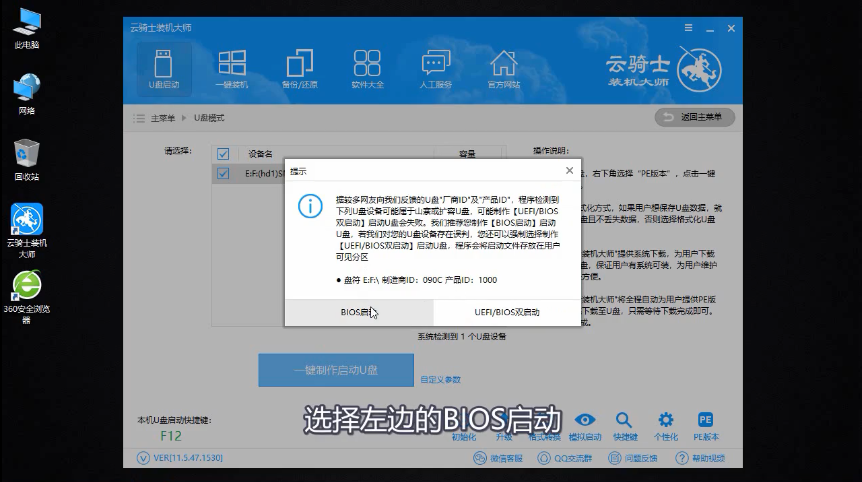This screenshot has height=482, width=862.
Task: Close the 提示 dialog with the X
Action: coord(570,170)
